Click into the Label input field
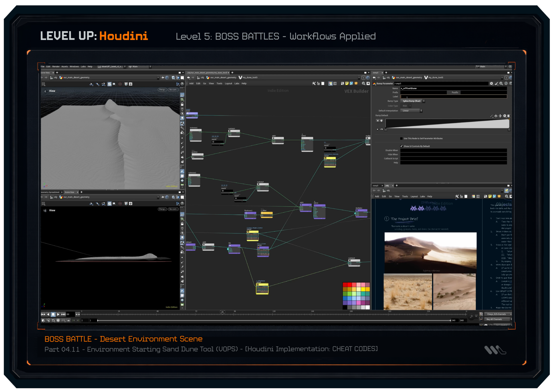The height and width of the screenshot is (392, 552). (x=453, y=97)
